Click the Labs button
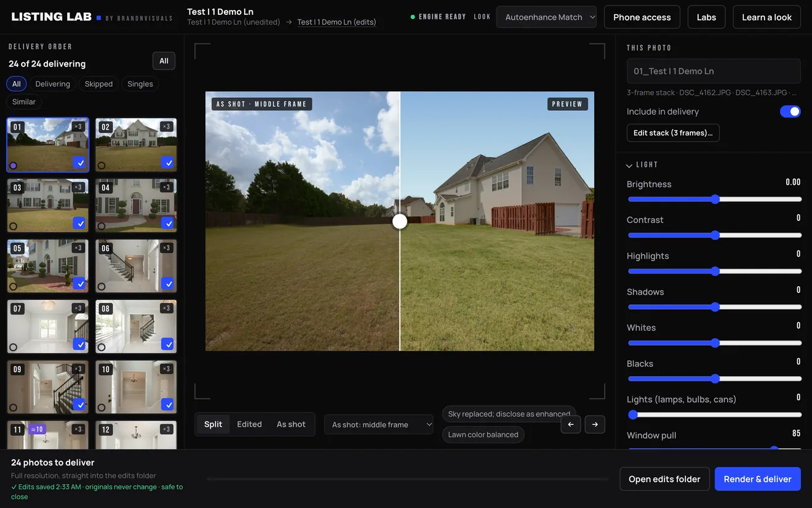Viewport: 812px width, 508px height. pos(706,17)
